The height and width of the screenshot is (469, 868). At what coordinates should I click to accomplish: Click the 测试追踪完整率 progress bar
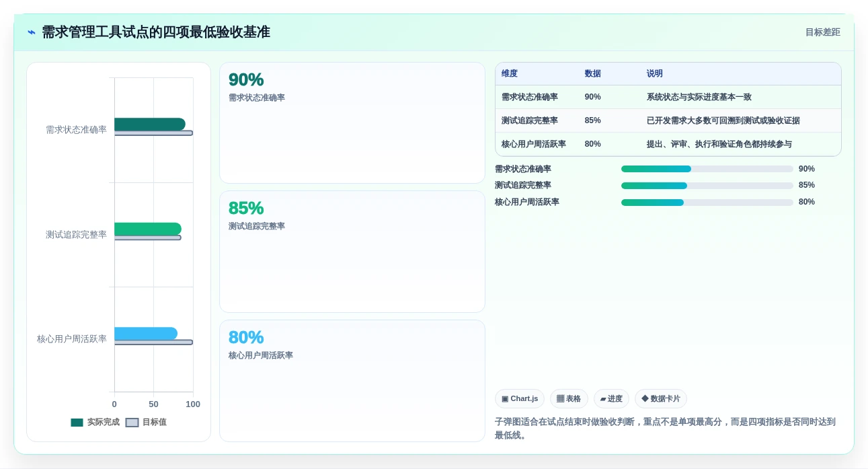click(707, 186)
